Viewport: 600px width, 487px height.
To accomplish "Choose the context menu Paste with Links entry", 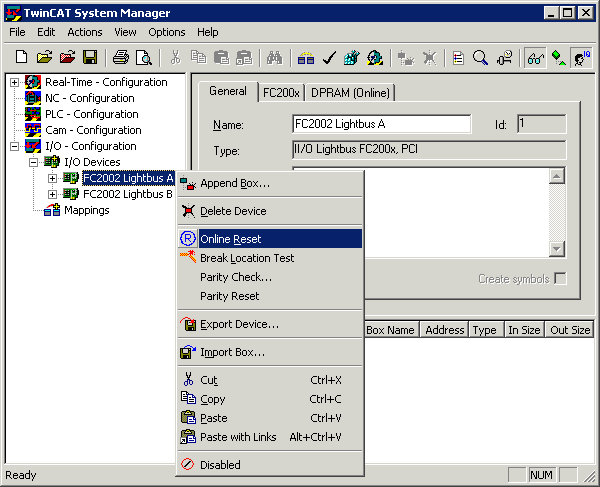I will point(270,437).
